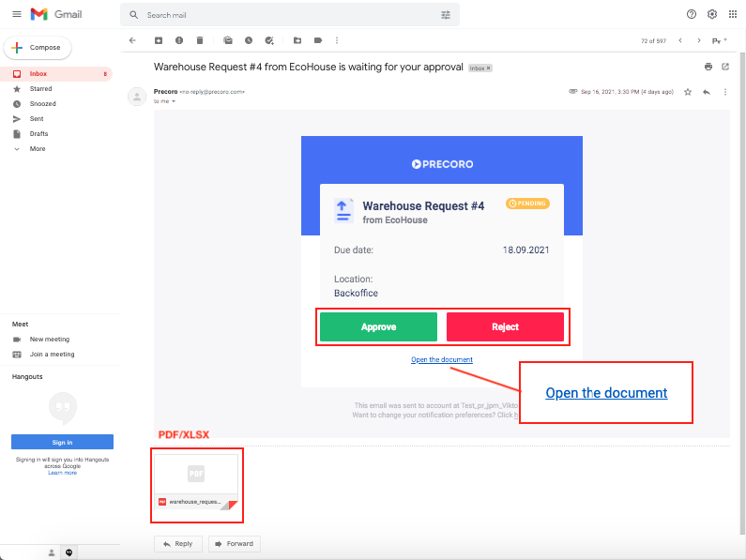Archive this email
This screenshot has height=560, width=746.
pyautogui.click(x=159, y=40)
